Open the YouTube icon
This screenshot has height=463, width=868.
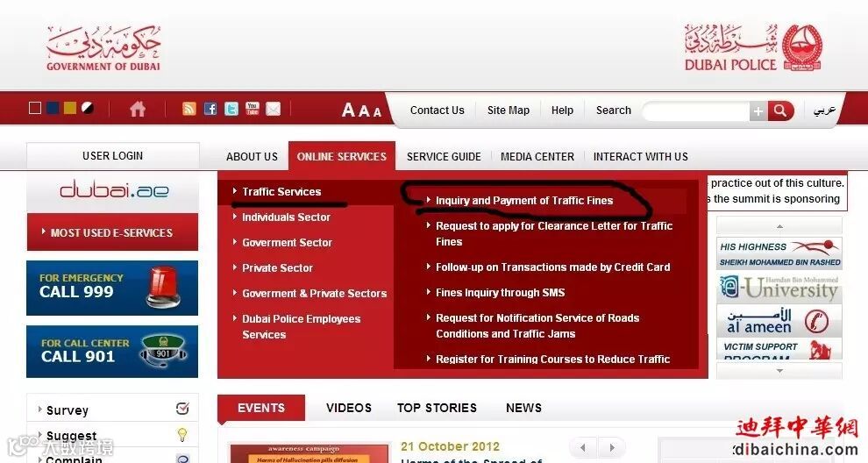253,109
